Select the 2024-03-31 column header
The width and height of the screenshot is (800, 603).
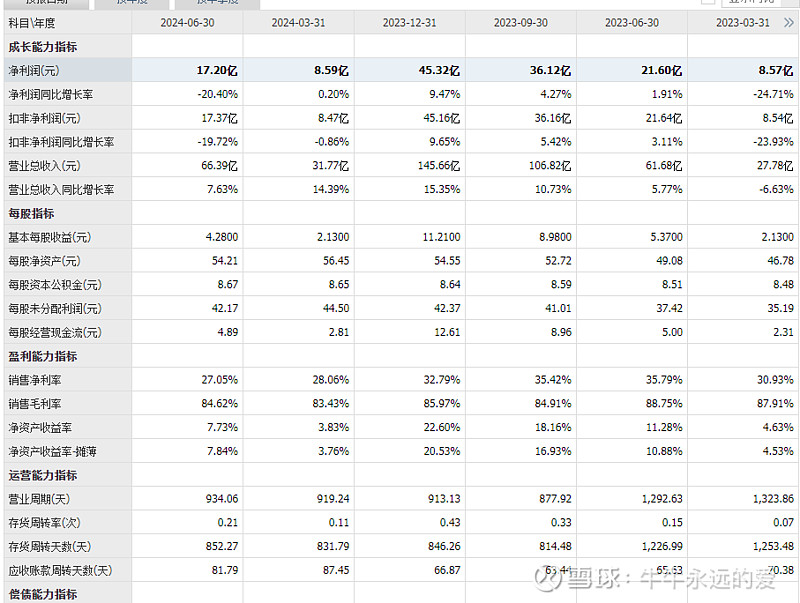(x=298, y=23)
